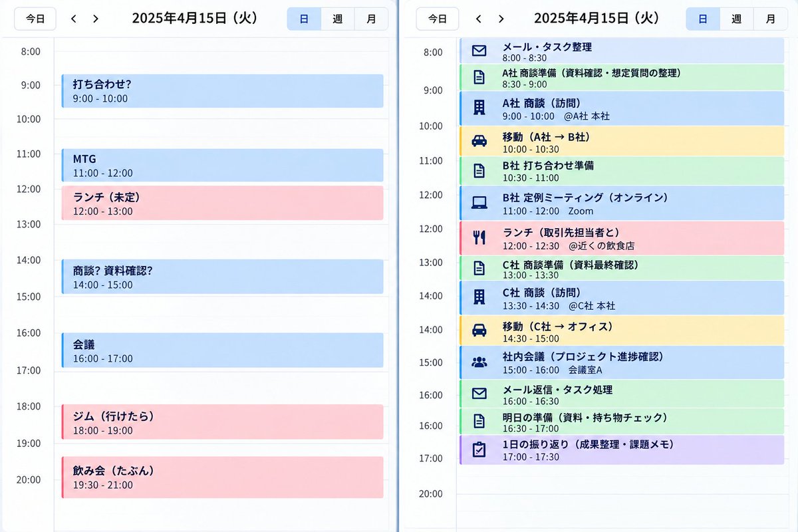Open the 会議 event at 16:00
798x532 pixels.
(222, 350)
